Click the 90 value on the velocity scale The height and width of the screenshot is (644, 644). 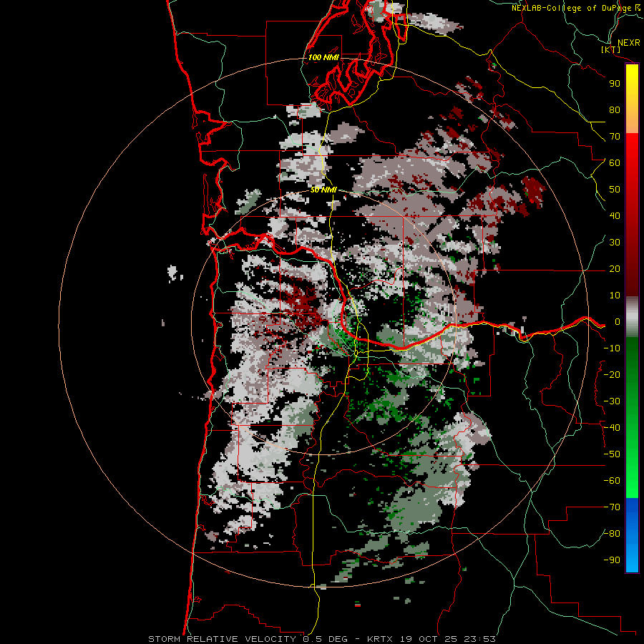click(615, 84)
